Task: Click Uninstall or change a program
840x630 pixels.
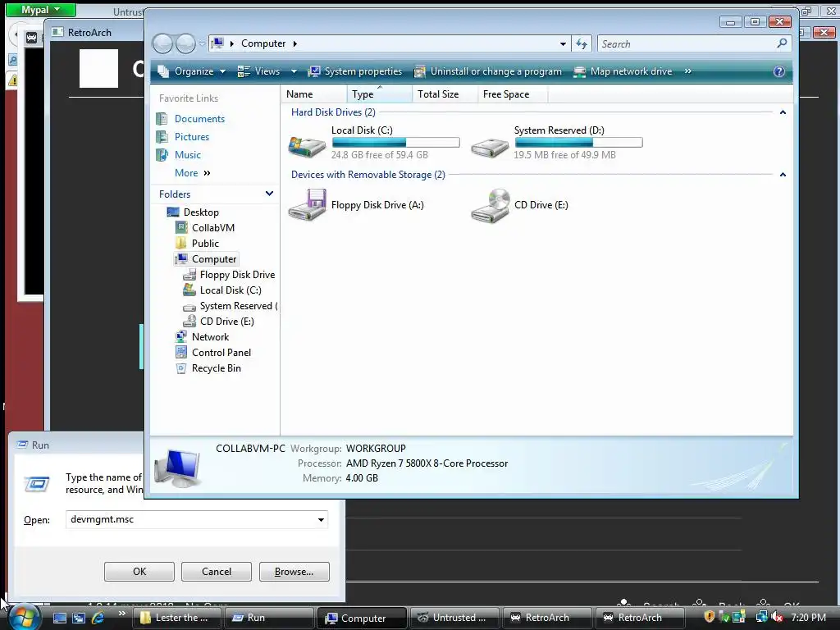Action: pos(488,71)
